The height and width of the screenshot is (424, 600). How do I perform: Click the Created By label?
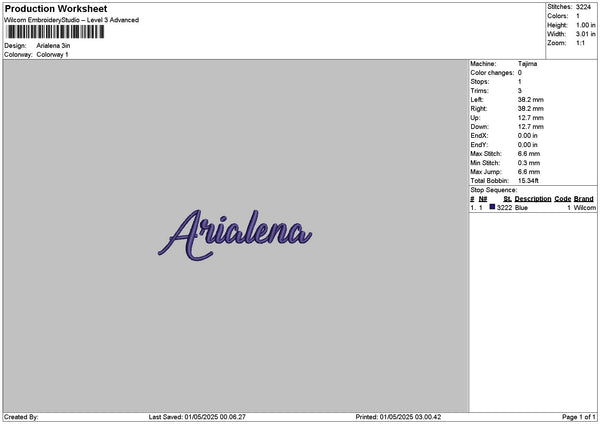point(21,417)
